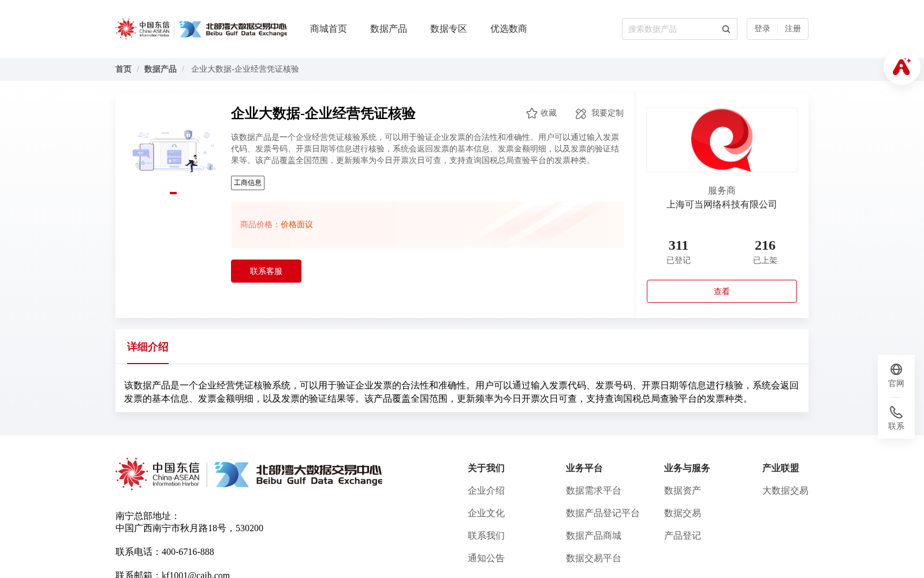
Task: Click the star icon next to 收藏
Action: [x=532, y=113]
